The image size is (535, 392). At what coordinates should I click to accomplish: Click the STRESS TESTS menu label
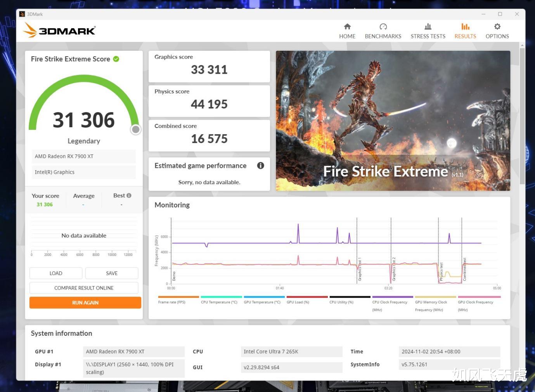428,36
